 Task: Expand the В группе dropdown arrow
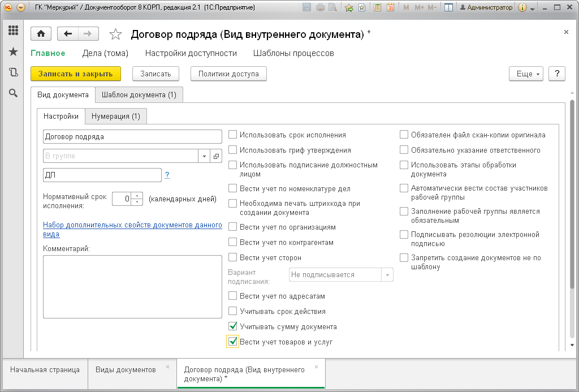204,156
